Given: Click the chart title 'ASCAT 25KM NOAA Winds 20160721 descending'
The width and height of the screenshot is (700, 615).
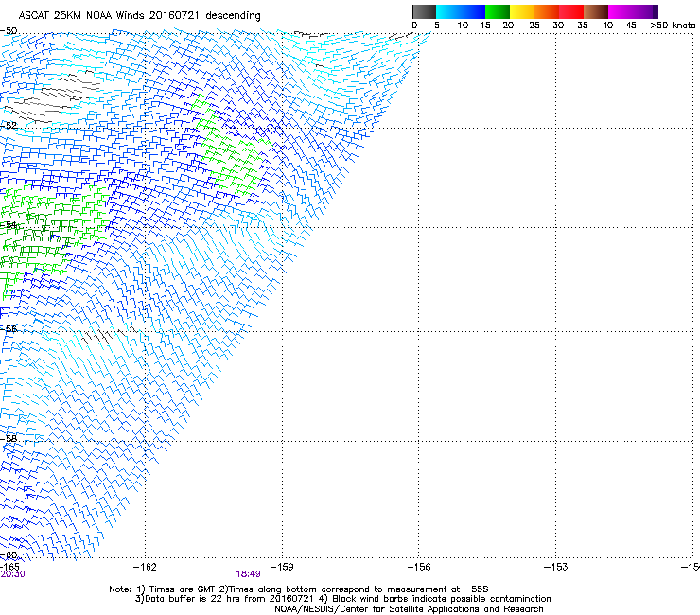Looking at the screenshot, I should (139, 15).
